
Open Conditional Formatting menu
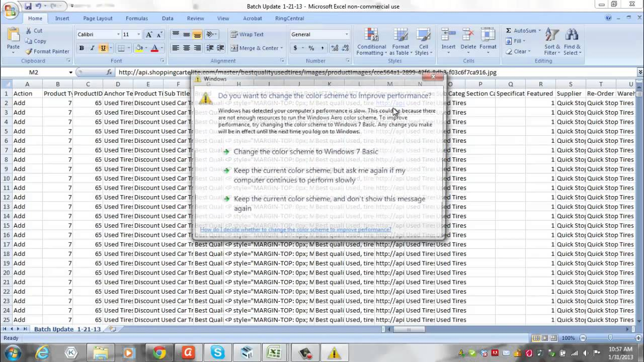[x=371, y=41]
